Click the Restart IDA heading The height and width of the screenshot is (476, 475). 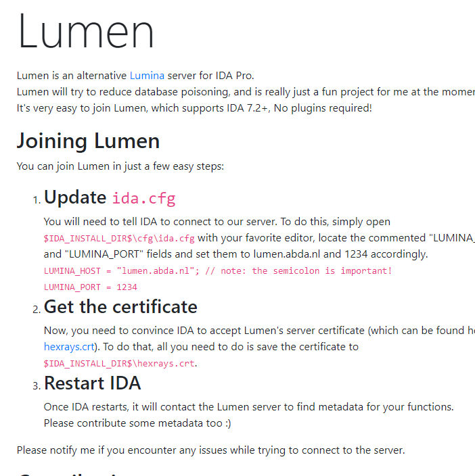pyautogui.click(x=92, y=383)
